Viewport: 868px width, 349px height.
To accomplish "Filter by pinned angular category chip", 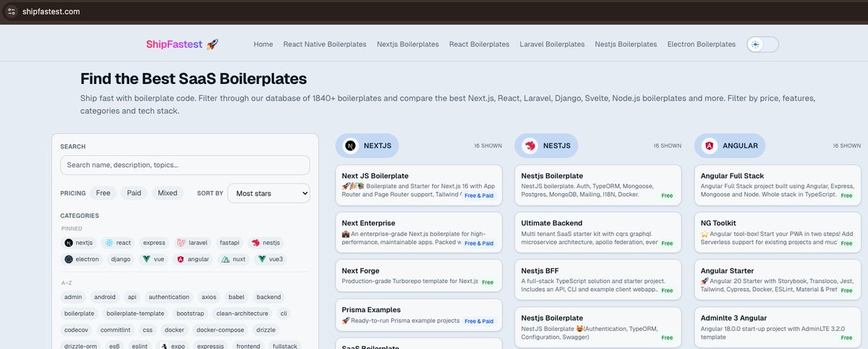I will (192, 258).
